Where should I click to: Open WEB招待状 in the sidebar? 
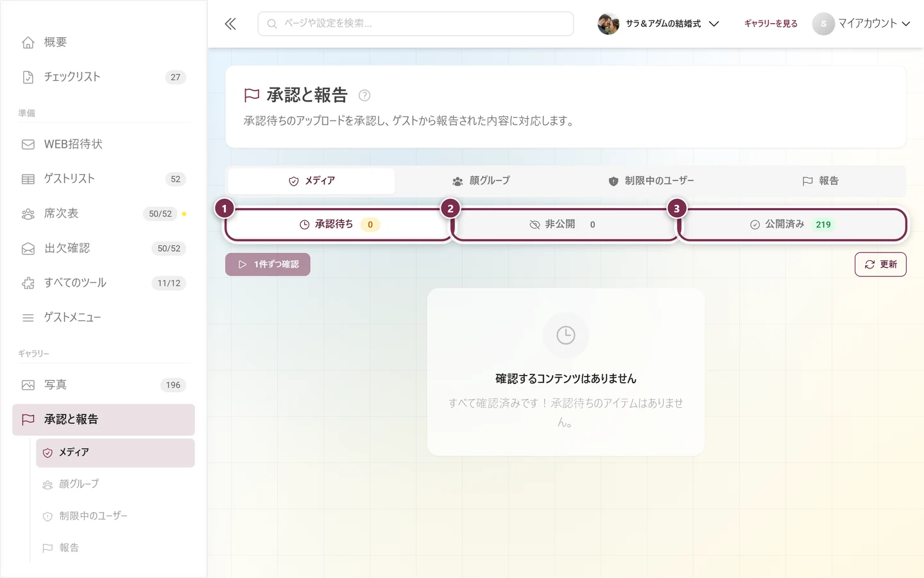103,144
